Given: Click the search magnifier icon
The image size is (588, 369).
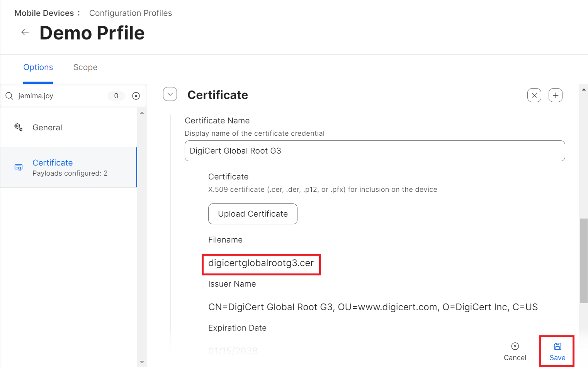Looking at the screenshot, I should (9, 96).
